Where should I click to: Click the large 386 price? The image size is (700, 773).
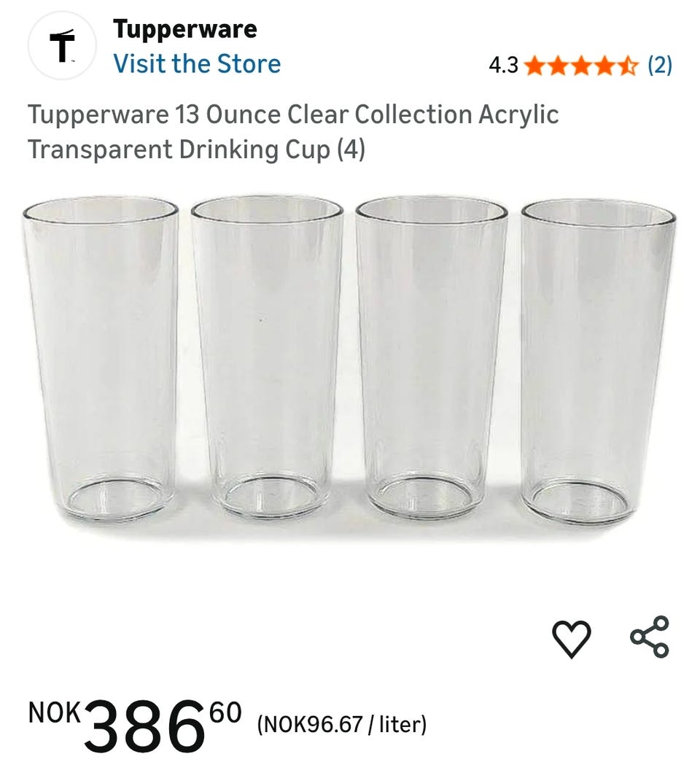146,726
